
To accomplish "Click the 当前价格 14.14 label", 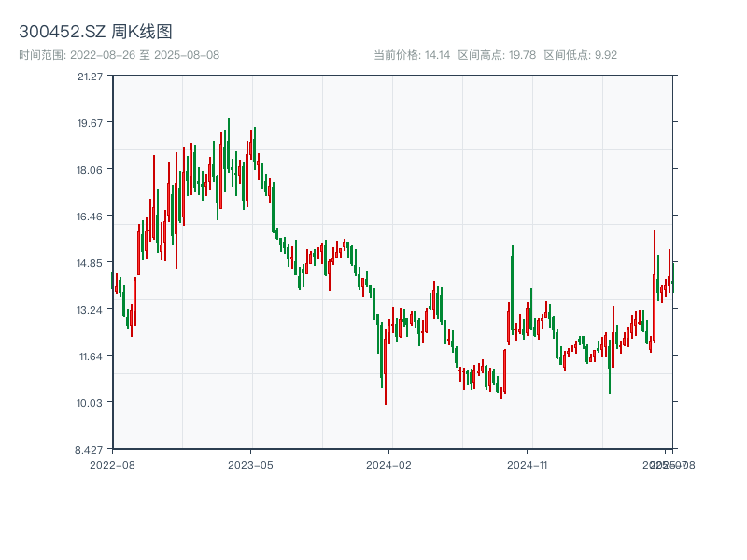I will (x=412, y=55).
